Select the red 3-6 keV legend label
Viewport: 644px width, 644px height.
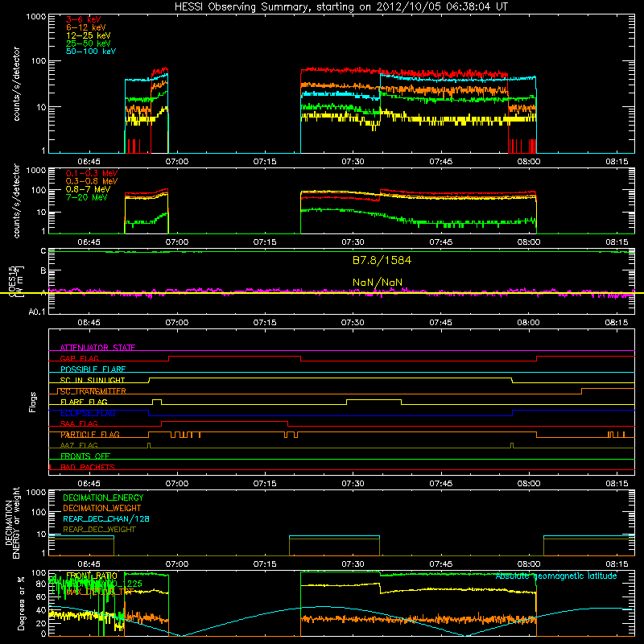(83, 19)
